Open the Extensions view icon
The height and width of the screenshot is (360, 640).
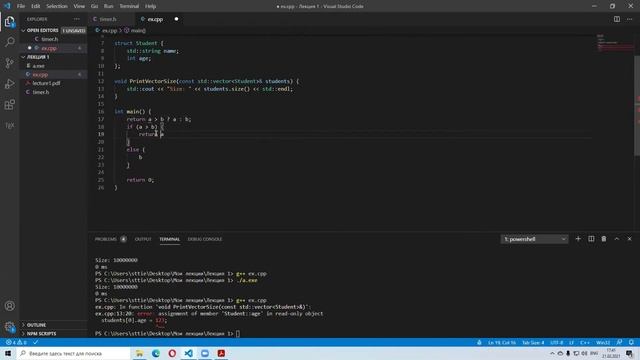9,104
